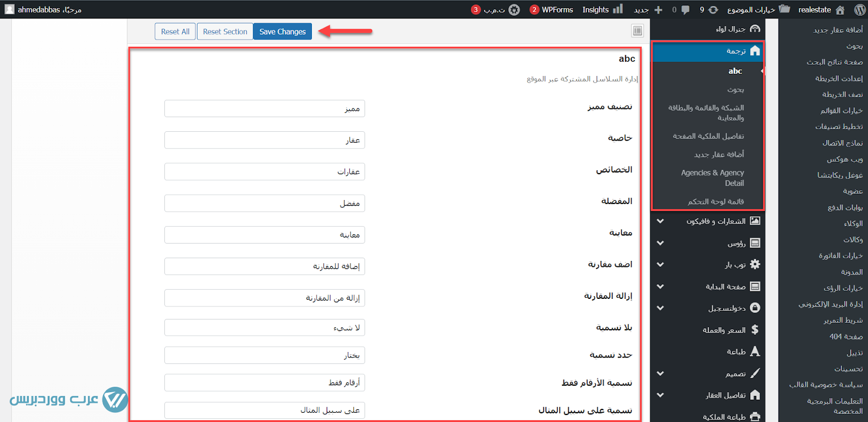Click the expand-all sections icon beside Save Changes
This screenshot has width=868, height=422.
tap(637, 31)
